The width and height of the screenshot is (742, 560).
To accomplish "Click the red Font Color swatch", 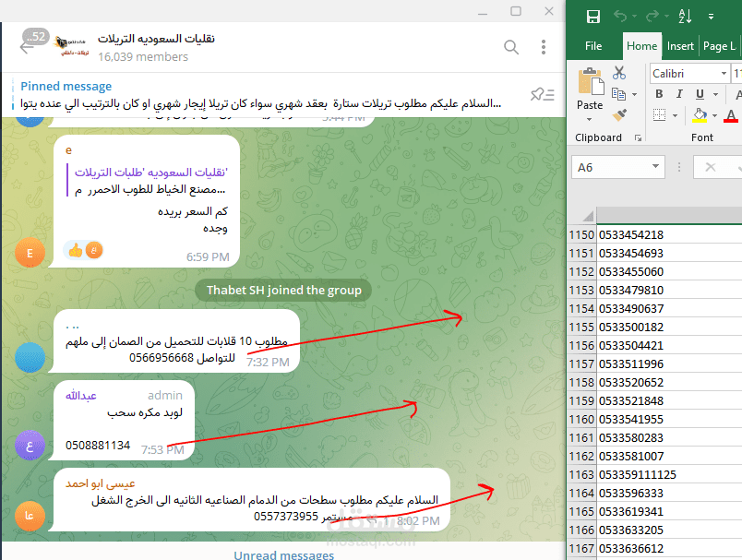I will pyautogui.click(x=731, y=120).
